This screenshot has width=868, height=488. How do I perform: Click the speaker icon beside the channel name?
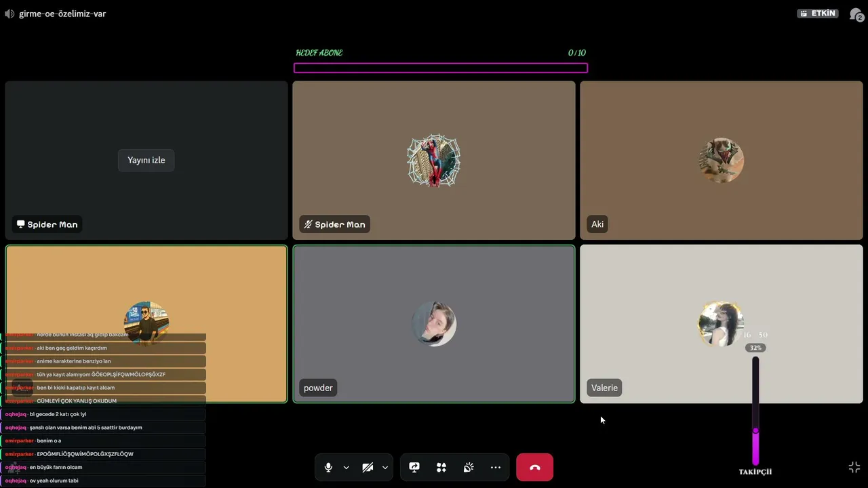[x=9, y=14]
